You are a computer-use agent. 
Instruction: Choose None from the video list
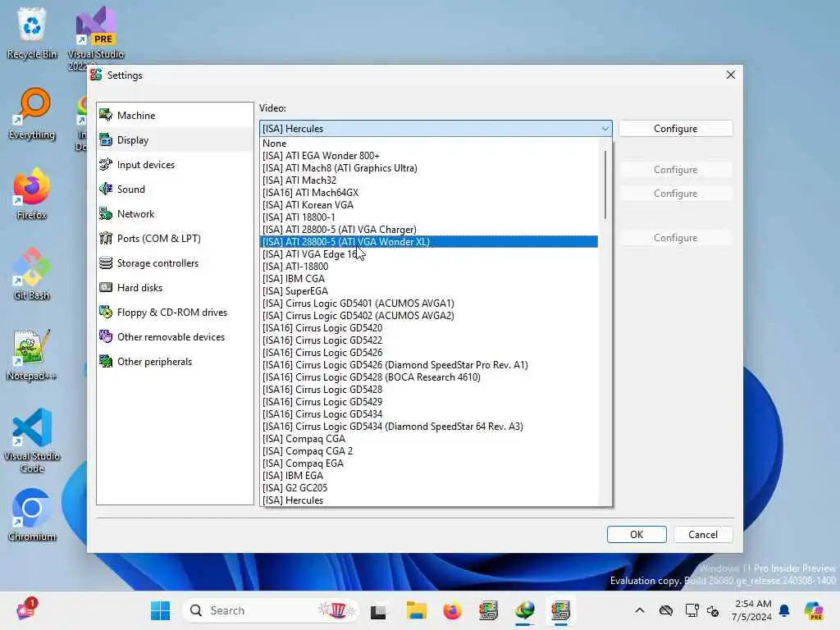[429, 143]
